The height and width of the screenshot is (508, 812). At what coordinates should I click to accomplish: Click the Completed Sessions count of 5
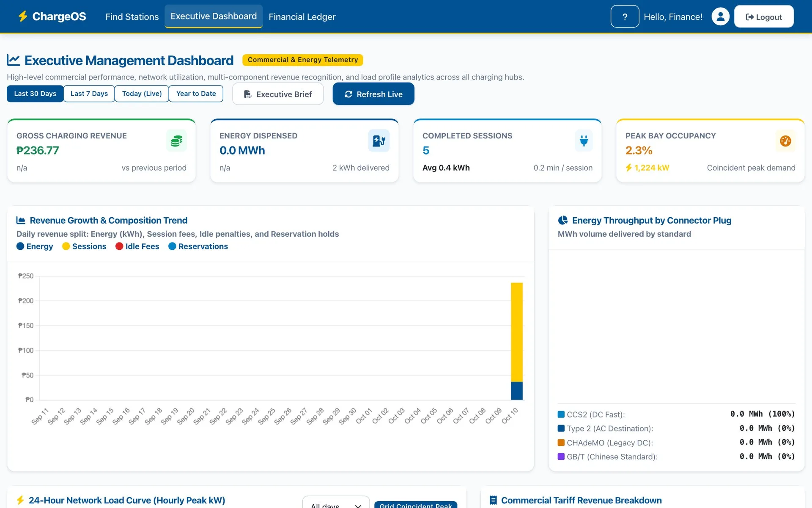(426, 150)
